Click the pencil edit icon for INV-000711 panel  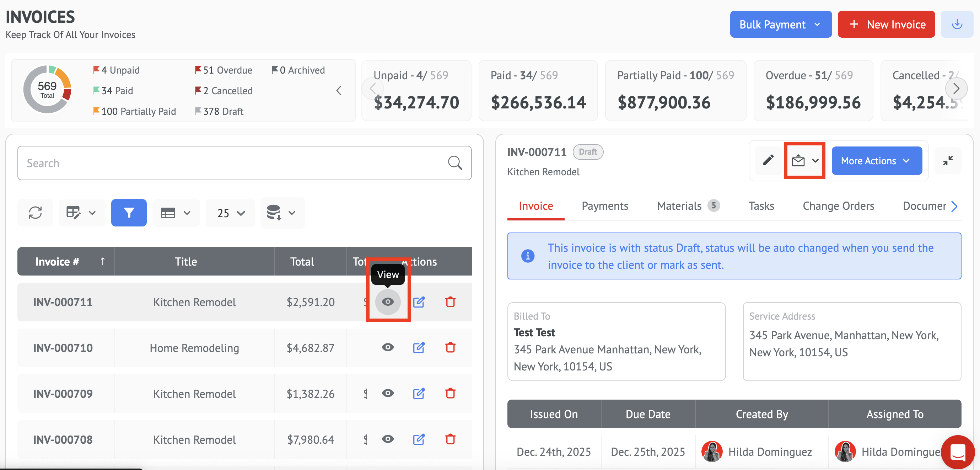pos(768,160)
